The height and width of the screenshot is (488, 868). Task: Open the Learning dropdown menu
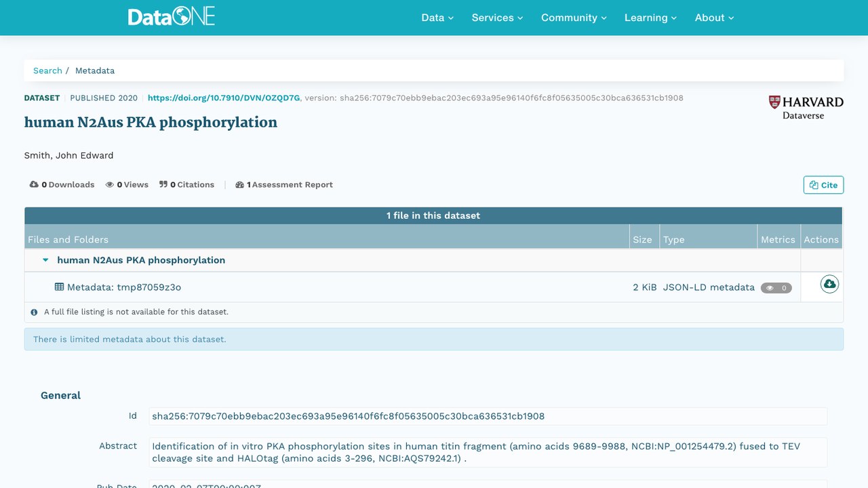(650, 18)
